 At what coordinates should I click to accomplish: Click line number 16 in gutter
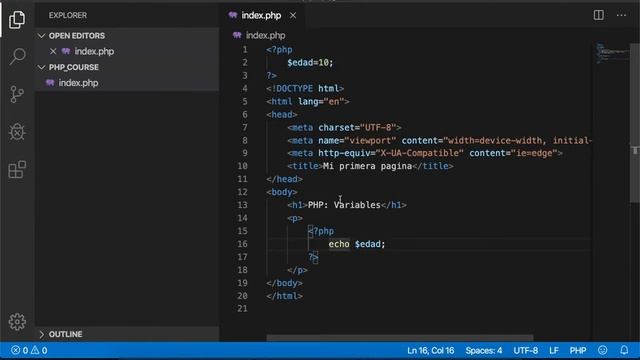click(x=242, y=244)
